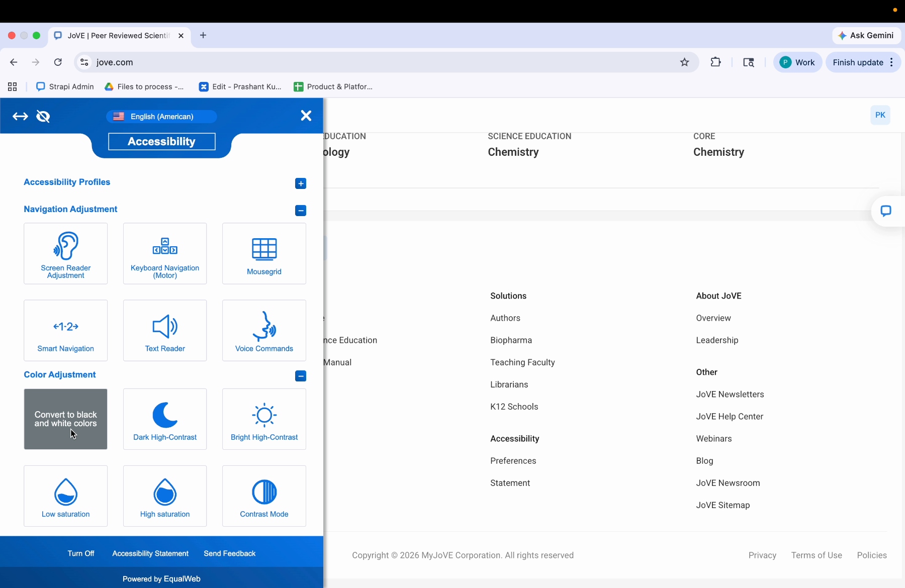Activate the Text Reader option
Viewport: 905px width, 588px height.
coord(165,330)
